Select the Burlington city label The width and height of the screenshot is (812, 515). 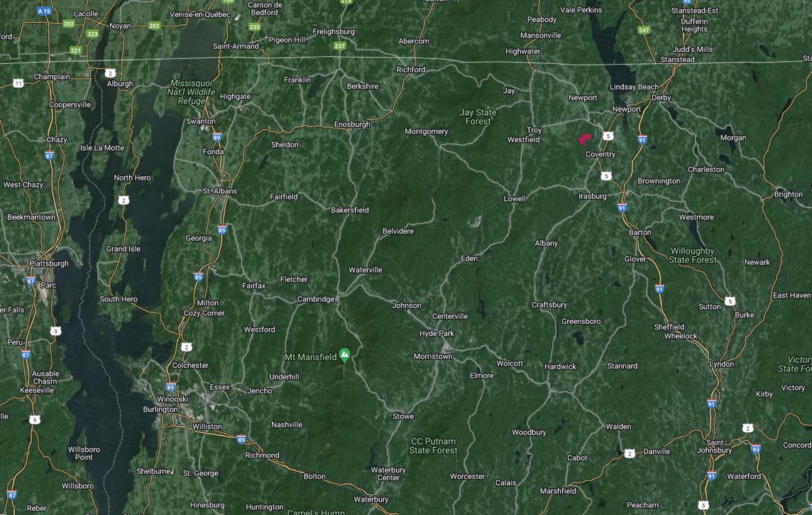tap(160, 409)
